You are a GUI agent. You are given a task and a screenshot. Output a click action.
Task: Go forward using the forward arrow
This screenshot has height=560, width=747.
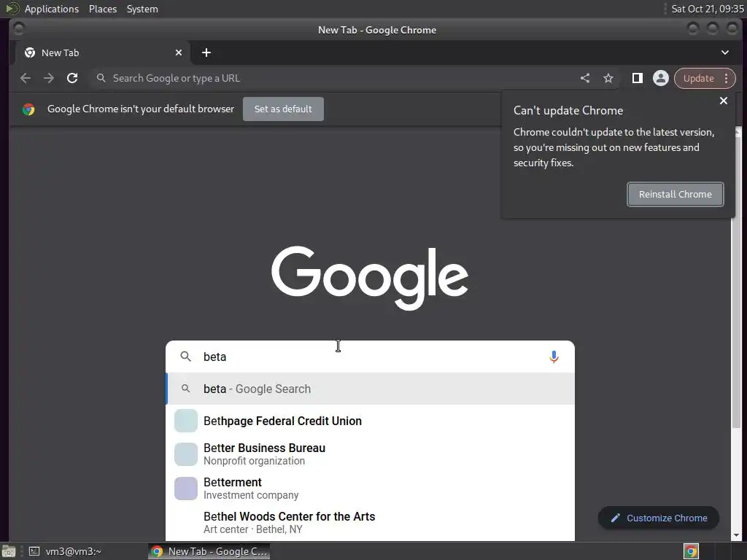coord(49,78)
